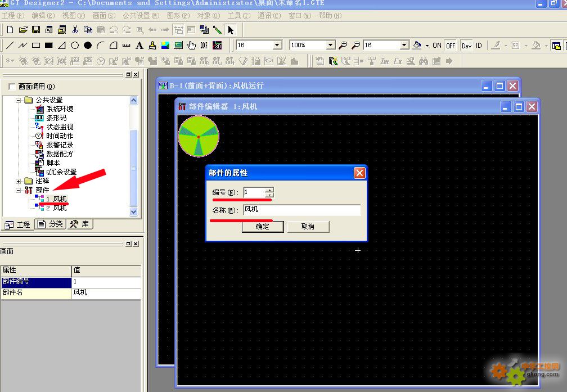Switch to the 分类 tab
The image size is (567, 392).
tap(51, 224)
